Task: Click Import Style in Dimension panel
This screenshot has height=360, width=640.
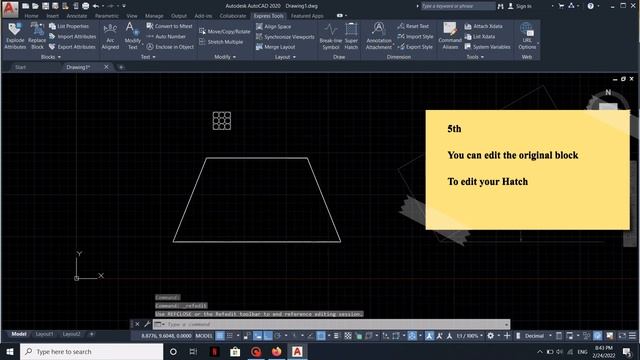Action: point(416,36)
